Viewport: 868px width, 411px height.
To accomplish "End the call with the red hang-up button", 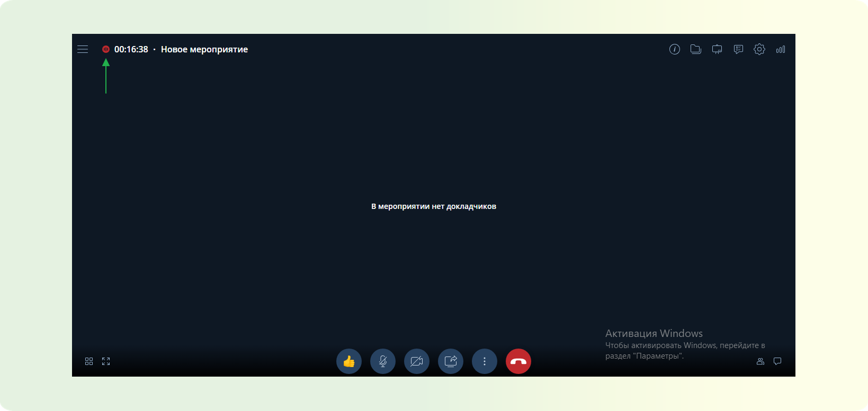I will (518, 361).
